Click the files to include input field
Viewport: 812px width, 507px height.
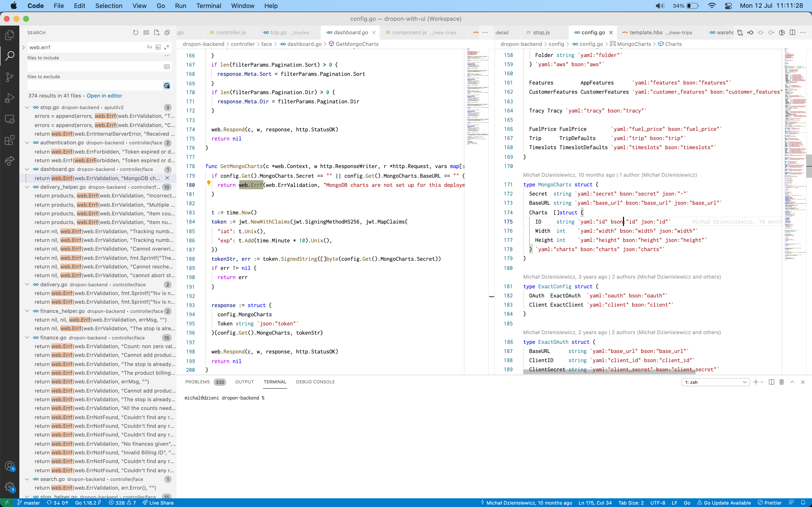pos(95,66)
